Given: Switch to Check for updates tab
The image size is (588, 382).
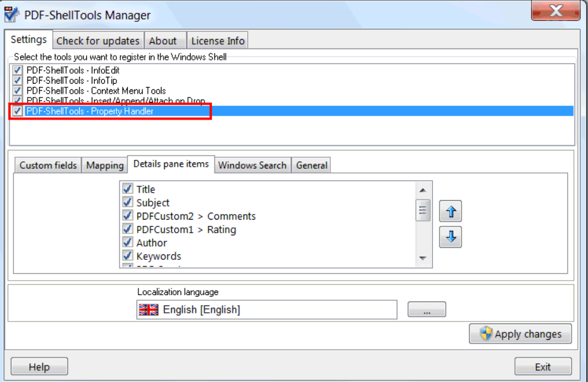Looking at the screenshot, I should [x=98, y=40].
